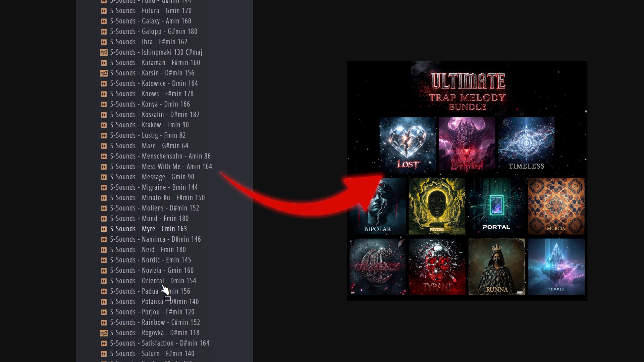Click the TEMPLE floating island cover
644x362 pixels.
pyautogui.click(x=556, y=266)
